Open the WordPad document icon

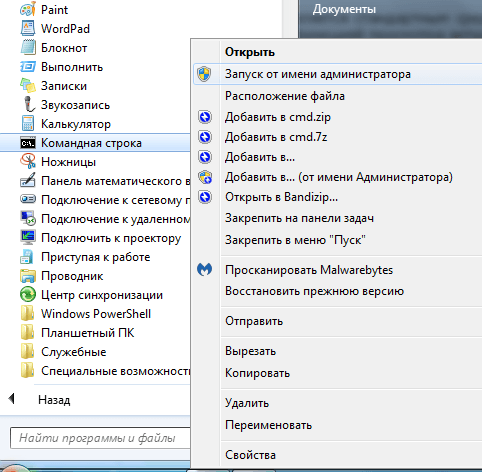(x=28, y=28)
